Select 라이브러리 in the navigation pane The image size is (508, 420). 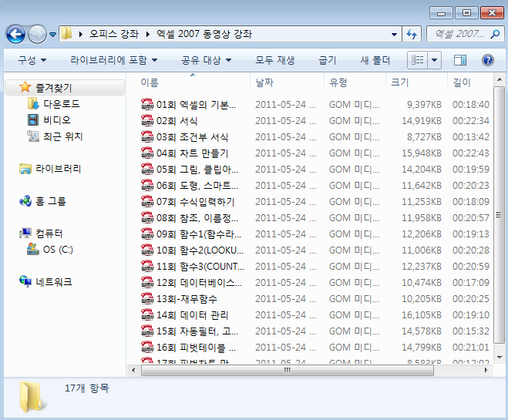tap(50, 169)
